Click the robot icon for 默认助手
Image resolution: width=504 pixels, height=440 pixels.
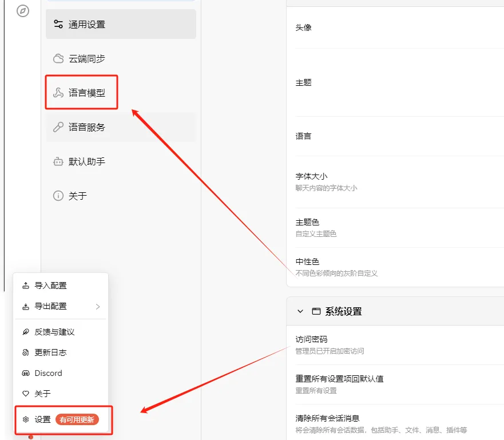pyautogui.click(x=58, y=161)
